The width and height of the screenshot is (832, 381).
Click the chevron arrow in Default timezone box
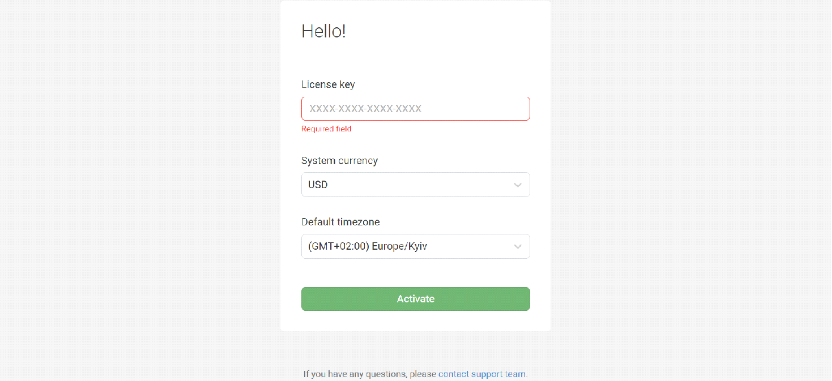tap(518, 247)
